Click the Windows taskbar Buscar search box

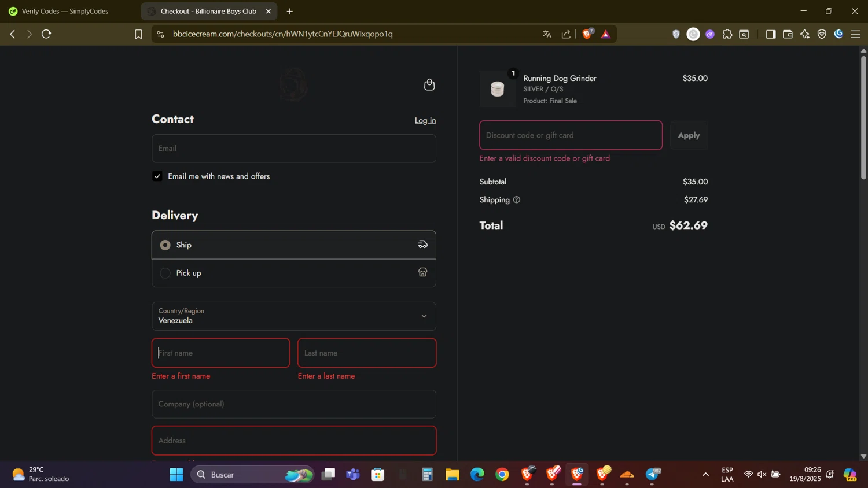[x=252, y=475]
